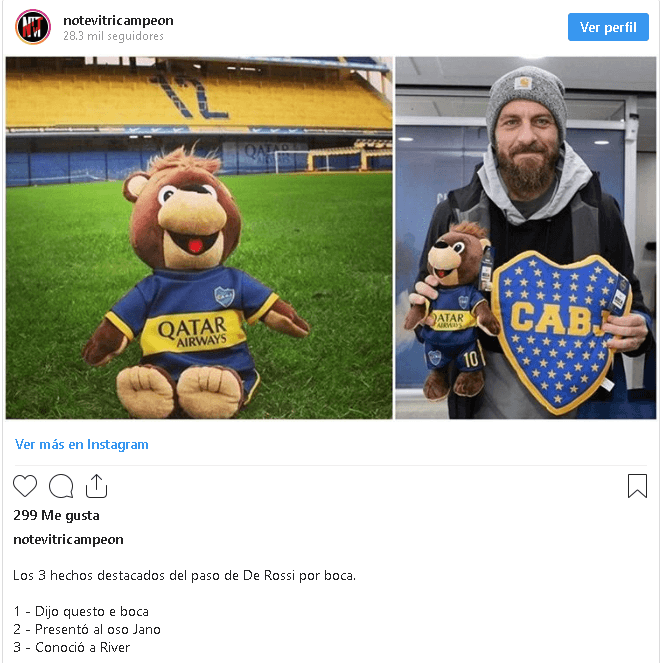The height and width of the screenshot is (663, 661).
Task: Click the number 12 on the stadium stands
Action: click(186, 93)
